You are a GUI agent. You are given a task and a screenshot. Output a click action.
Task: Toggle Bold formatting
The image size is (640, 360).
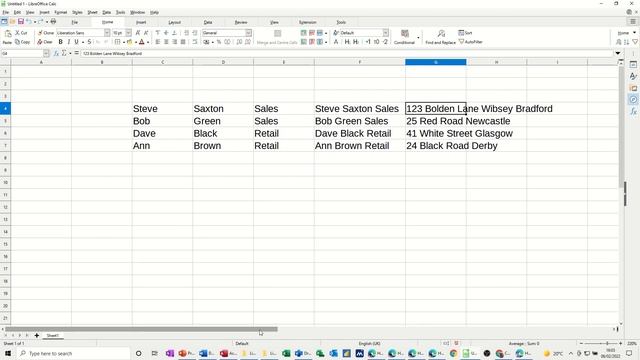pos(60,42)
